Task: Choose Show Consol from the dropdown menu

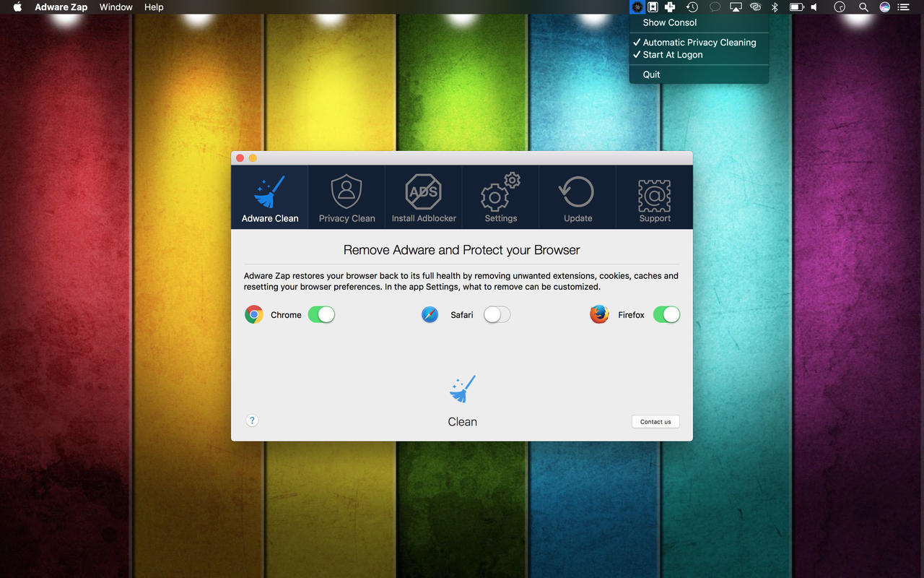Action: tap(699, 22)
